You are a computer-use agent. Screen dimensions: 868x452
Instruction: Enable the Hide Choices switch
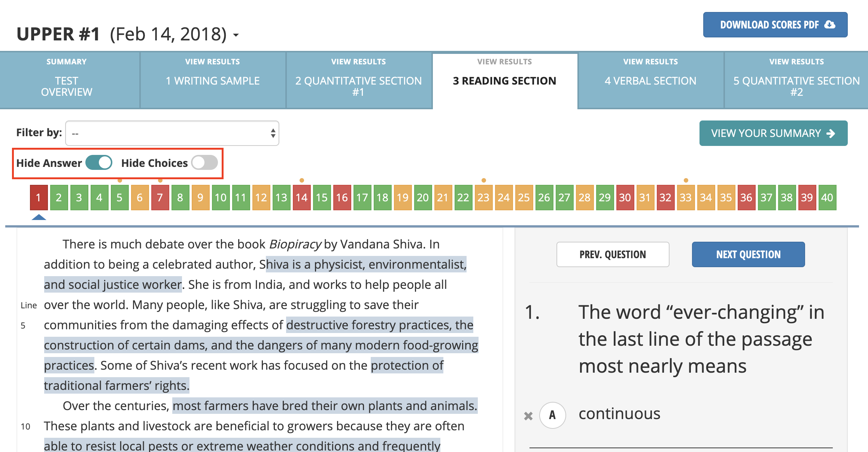(x=204, y=163)
